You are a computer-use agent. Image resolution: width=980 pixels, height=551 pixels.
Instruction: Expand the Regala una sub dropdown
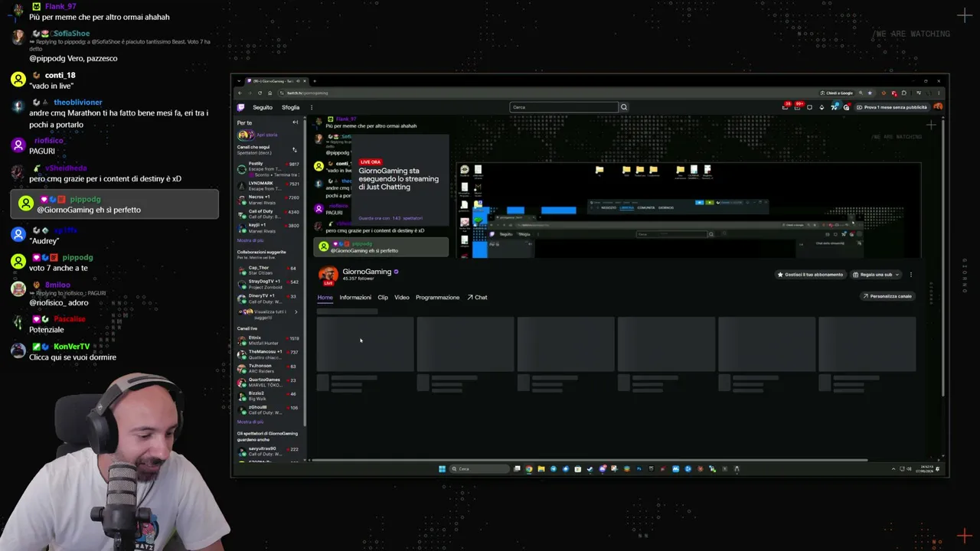point(897,274)
